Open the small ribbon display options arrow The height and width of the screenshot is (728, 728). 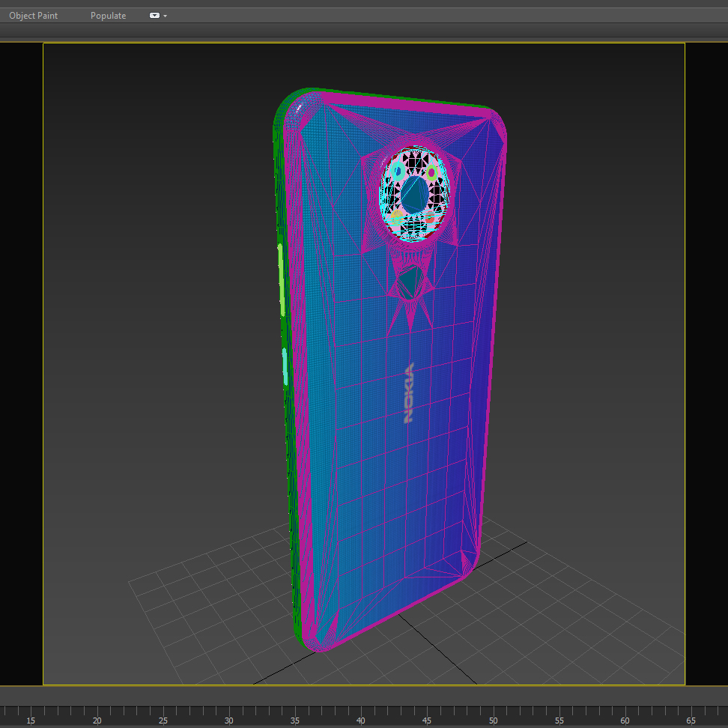click(166, 16)
